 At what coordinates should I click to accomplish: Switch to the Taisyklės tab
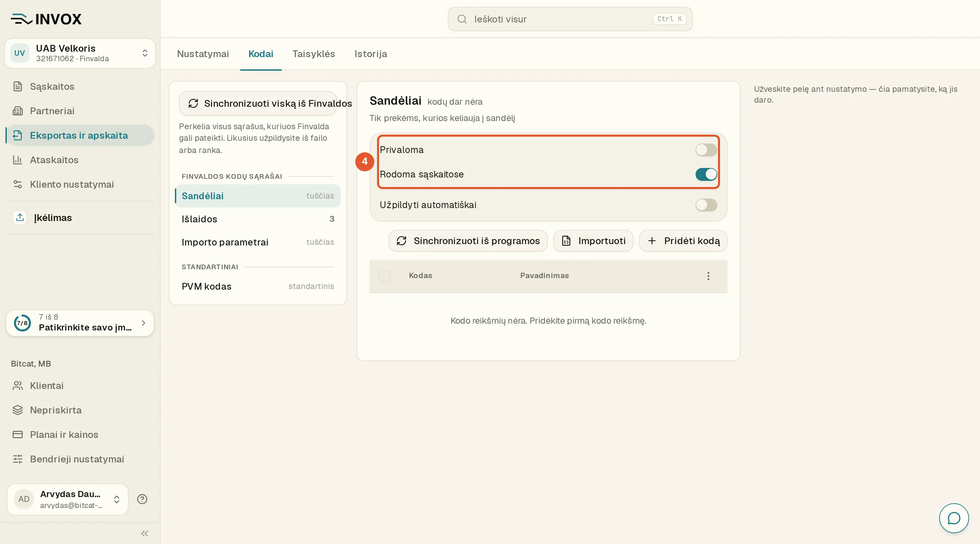click(313, 54)
